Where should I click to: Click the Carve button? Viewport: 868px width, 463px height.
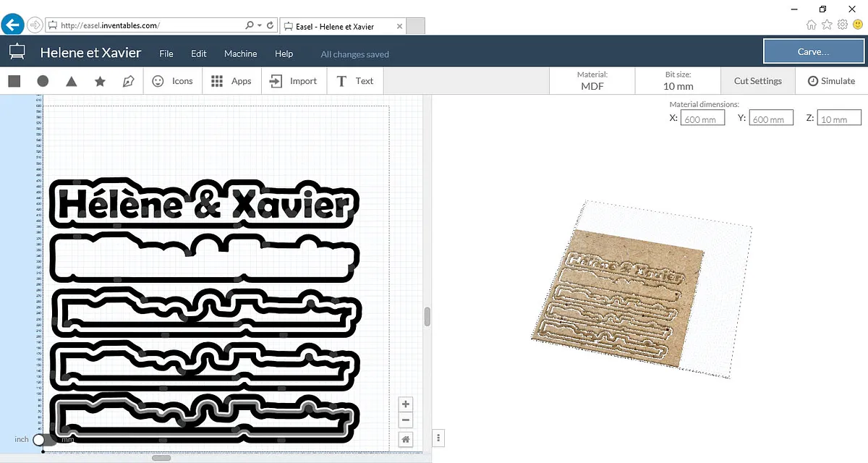point(813,52)
